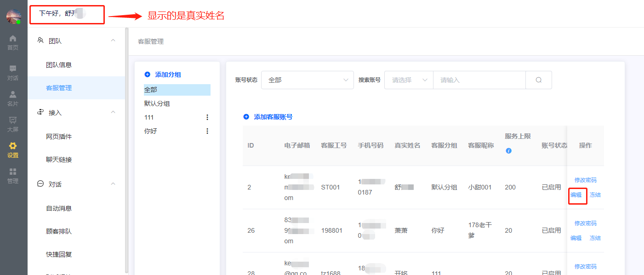Click 你好 group cell in the 198801 row

click(438, 230)
